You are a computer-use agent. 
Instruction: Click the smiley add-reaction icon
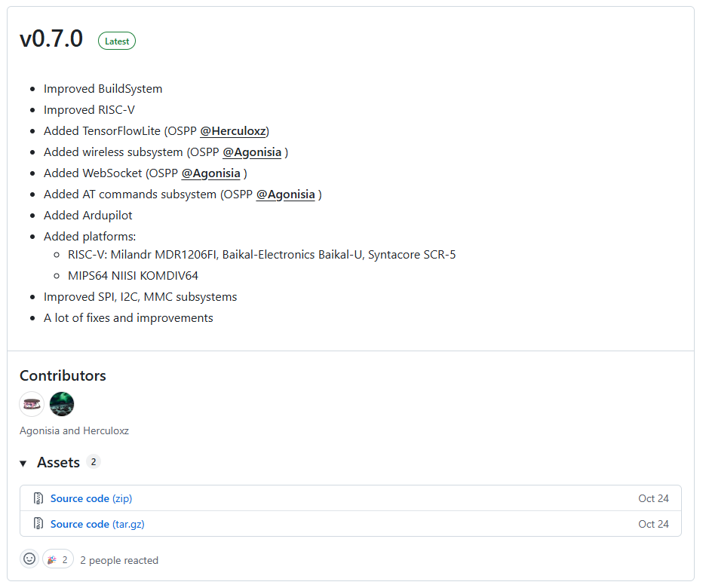(x=29, y=559)
